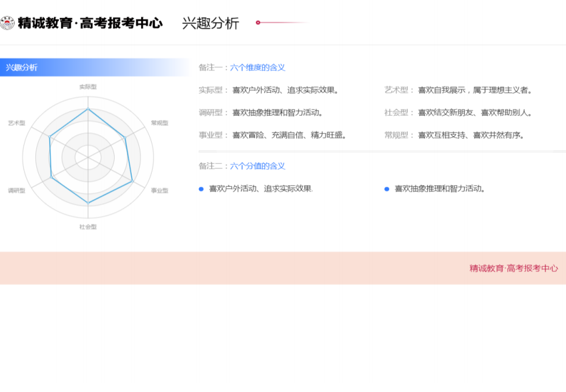The height and width of the screenshot is (392, 566).
Task: Select the 实际型 axis label on the radar chart
Action: point(88,86)
